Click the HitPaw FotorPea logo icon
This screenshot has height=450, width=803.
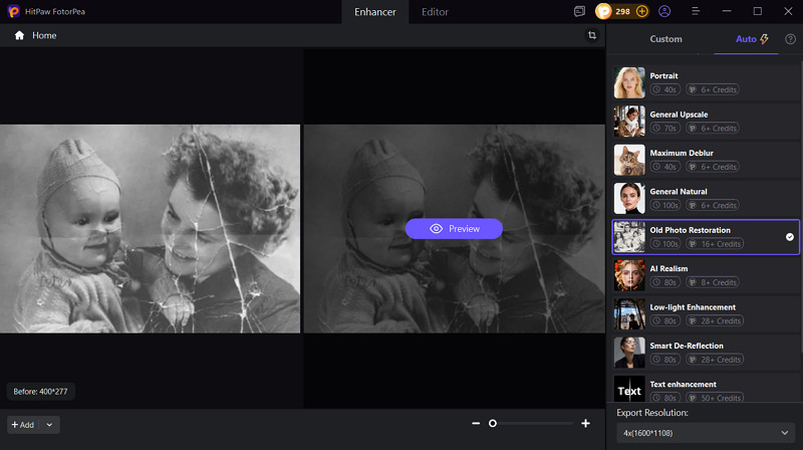point(14,11)
